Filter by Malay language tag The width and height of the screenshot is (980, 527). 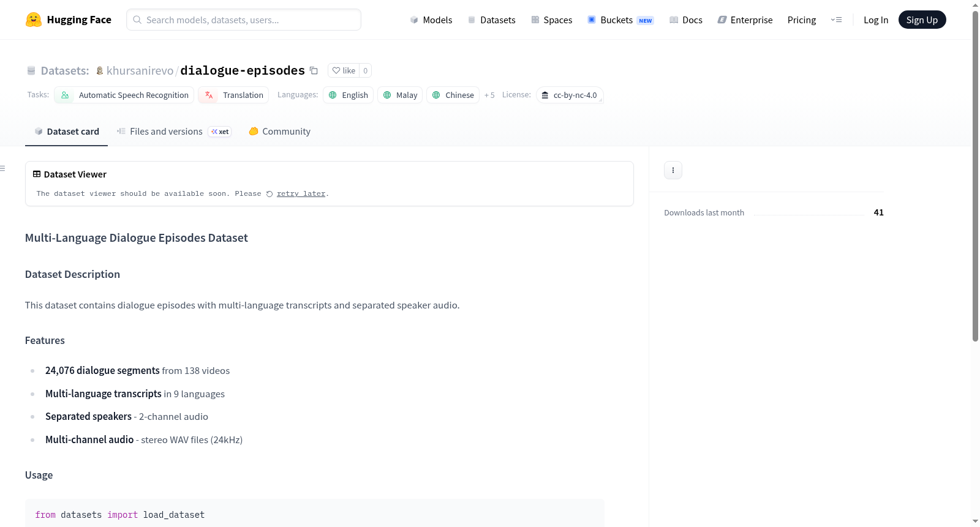click(x=400, y=95)
